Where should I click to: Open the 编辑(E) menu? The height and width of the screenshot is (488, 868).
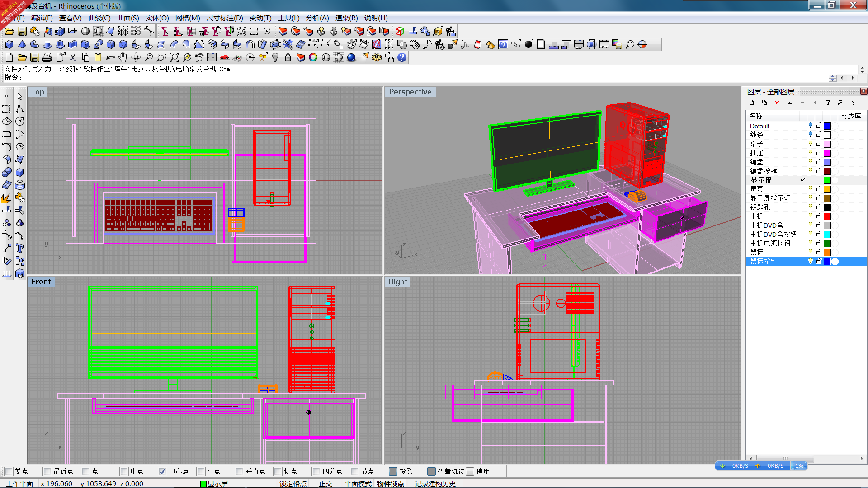pyautogui.click(x=42, y=18)
